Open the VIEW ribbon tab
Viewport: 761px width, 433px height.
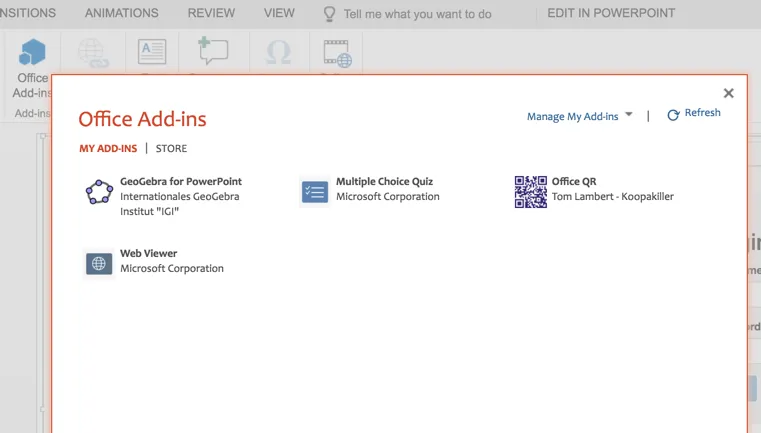[x=279, y=13]
